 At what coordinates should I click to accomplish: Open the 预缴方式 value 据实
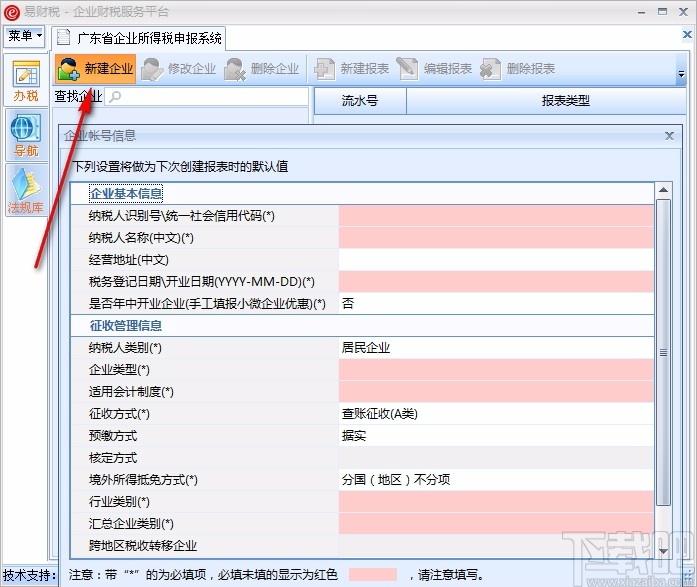point(496,435)
